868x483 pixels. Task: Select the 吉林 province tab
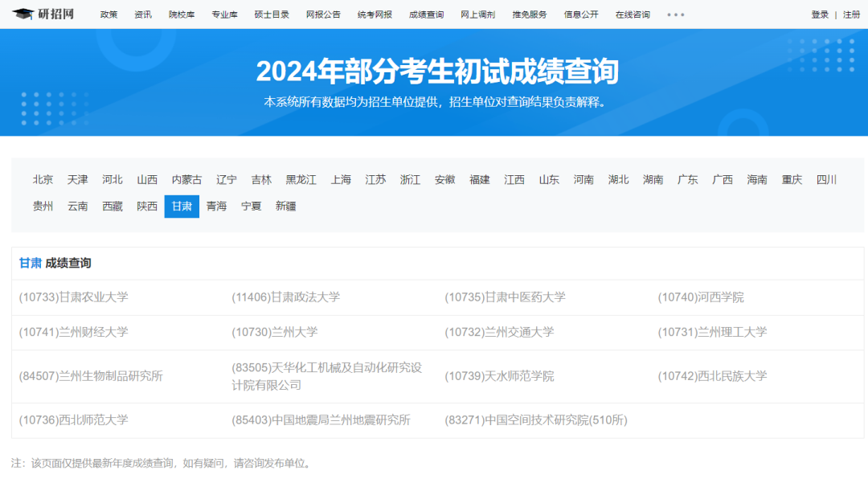[x=261, y=179]
